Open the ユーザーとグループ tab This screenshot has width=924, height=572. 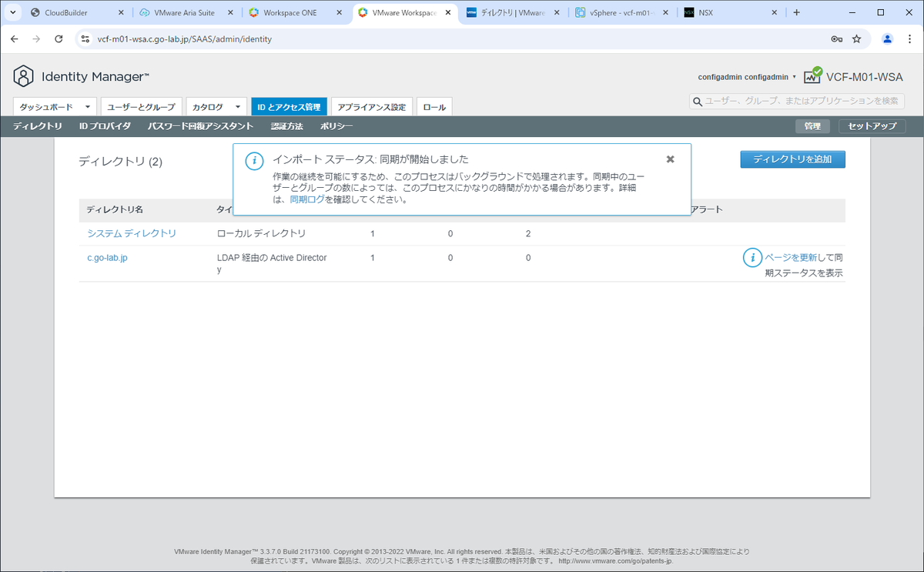tap(142, 107)
